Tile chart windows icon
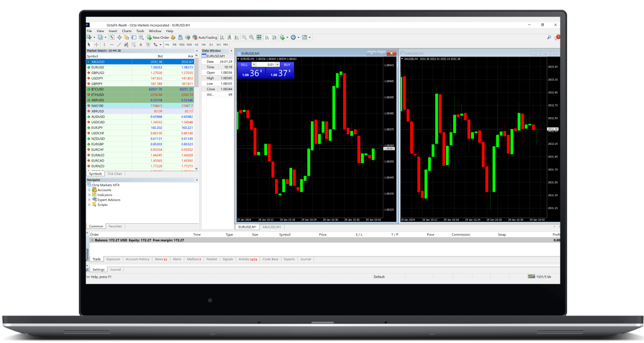Viewport: 644px width, 343px height. coord(259,37)
